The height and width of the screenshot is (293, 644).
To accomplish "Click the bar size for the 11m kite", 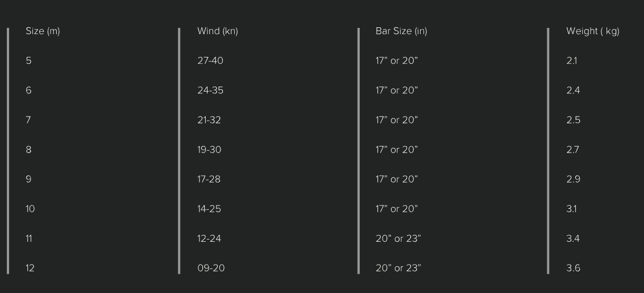I will 398,238.
